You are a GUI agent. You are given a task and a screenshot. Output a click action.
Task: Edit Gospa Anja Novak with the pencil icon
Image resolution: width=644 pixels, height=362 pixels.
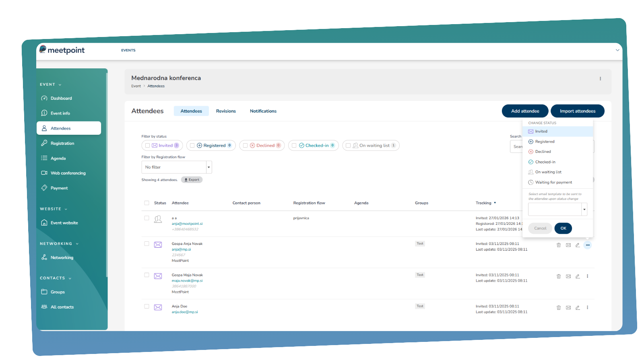[x=578, y=245]
